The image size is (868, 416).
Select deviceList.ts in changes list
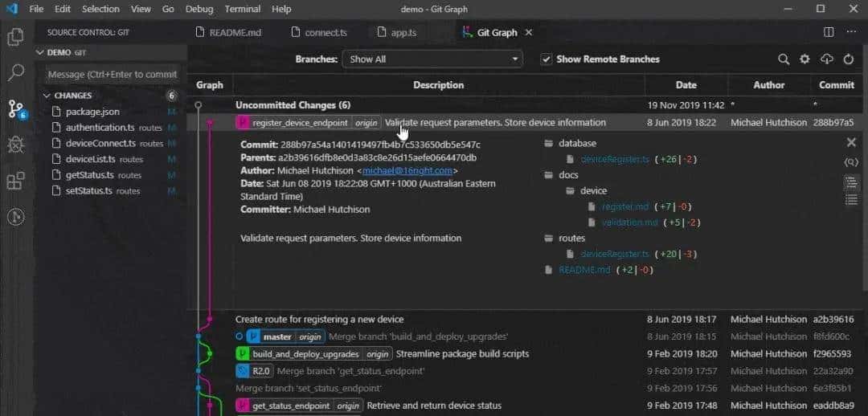click(91, 159)
